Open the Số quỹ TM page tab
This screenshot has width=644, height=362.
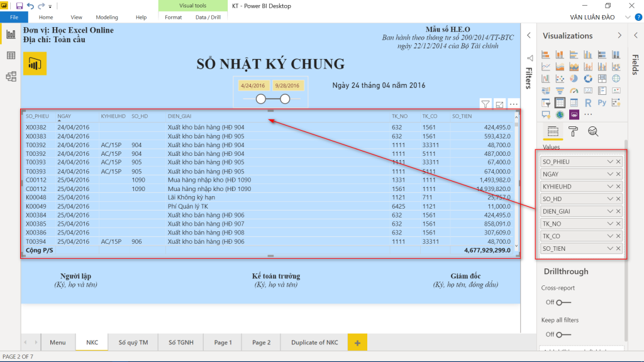(x=133, y=343)
